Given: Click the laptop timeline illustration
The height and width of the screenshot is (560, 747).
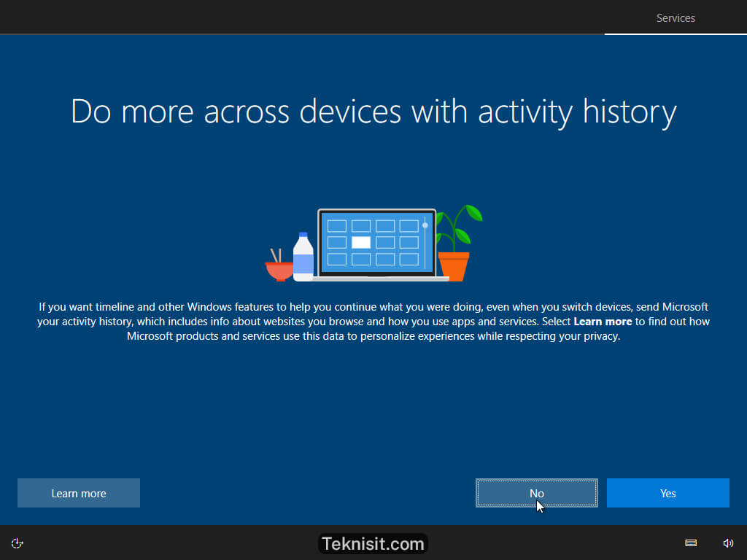Looking at the screenshot, I should coord(374,244).
